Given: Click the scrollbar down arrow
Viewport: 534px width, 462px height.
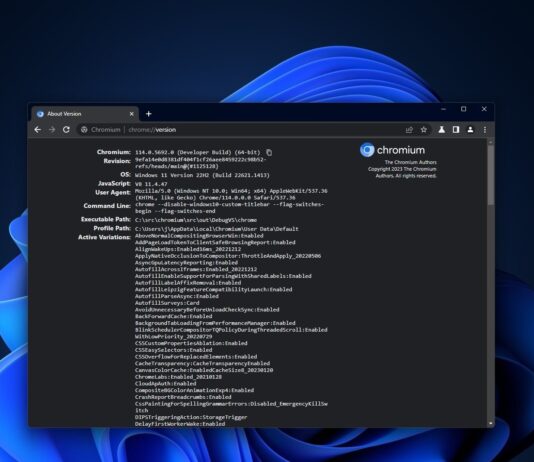Looking at the screenshot, I should 490,424.
